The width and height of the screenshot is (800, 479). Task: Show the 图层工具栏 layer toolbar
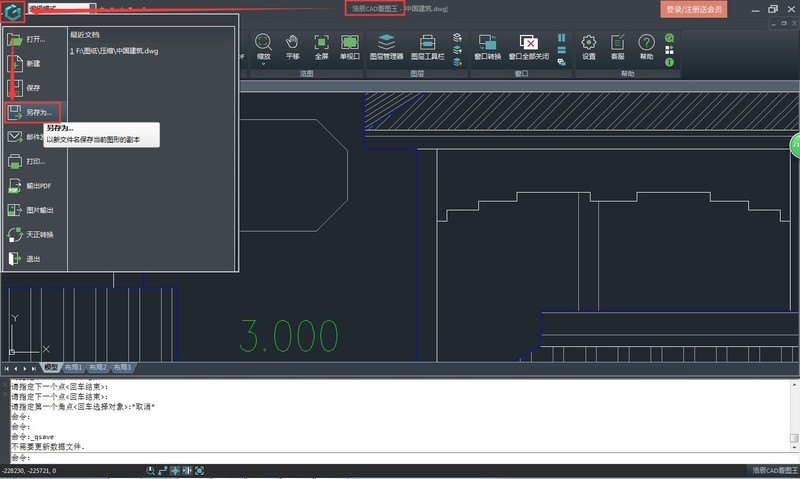coord(427,46)
